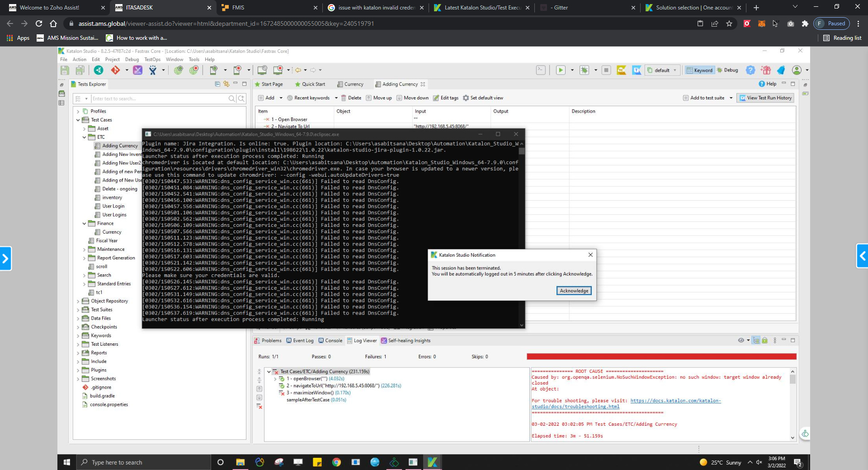868x470 pixels.
Task: Click the Stop execution icon
Action: (607, 70)
